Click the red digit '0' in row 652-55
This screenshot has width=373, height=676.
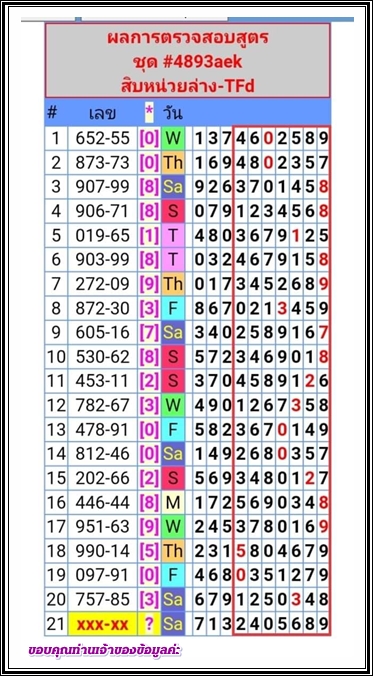(x=268, y=138)
